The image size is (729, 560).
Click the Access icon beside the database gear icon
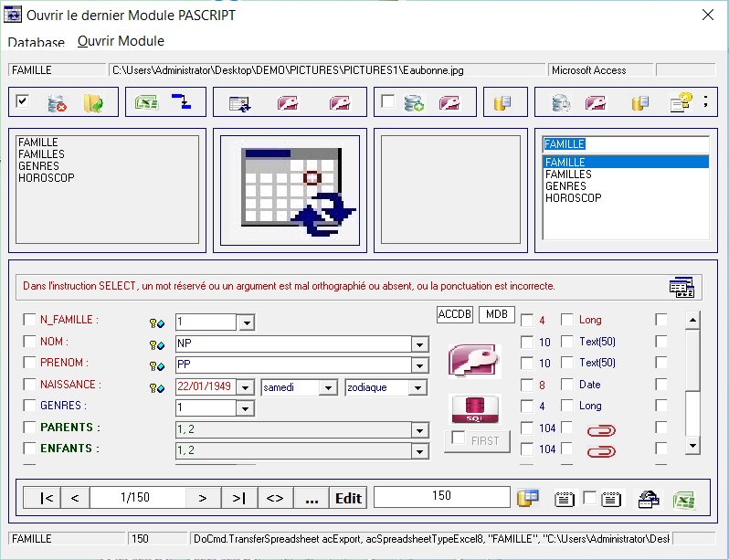[x=596, y=102]
